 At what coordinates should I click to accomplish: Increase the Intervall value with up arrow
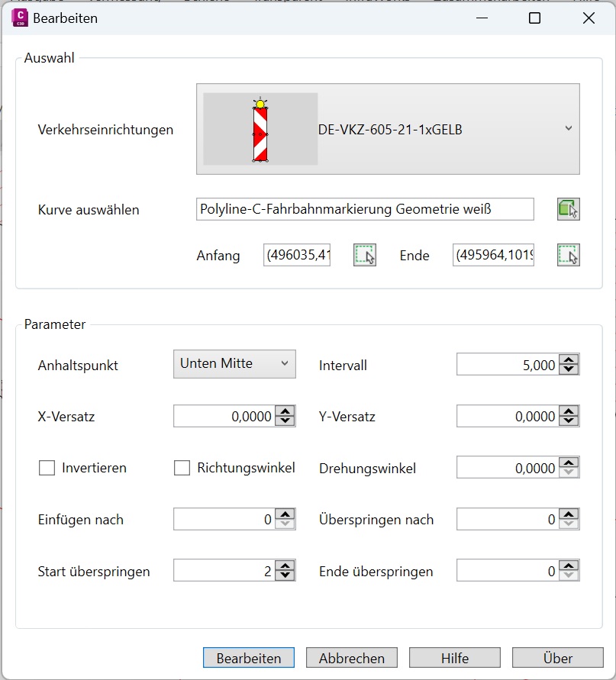point(569,360)
